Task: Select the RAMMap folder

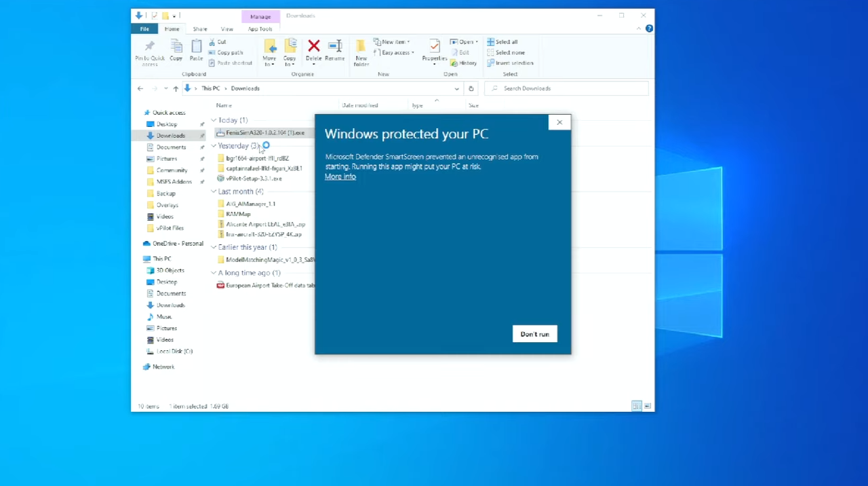Action: tap(238, 214)
